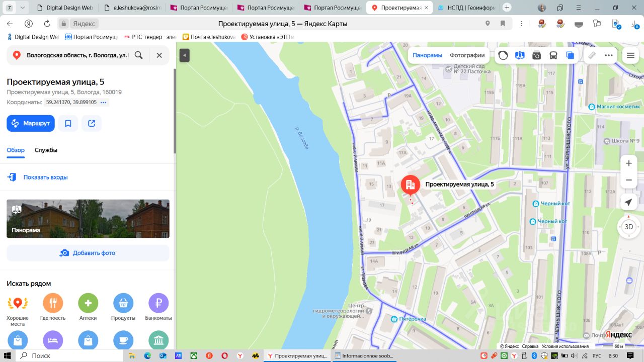The image size is (644, 362).
Task: Open the Службы tab
Action: tap(46, 150)
